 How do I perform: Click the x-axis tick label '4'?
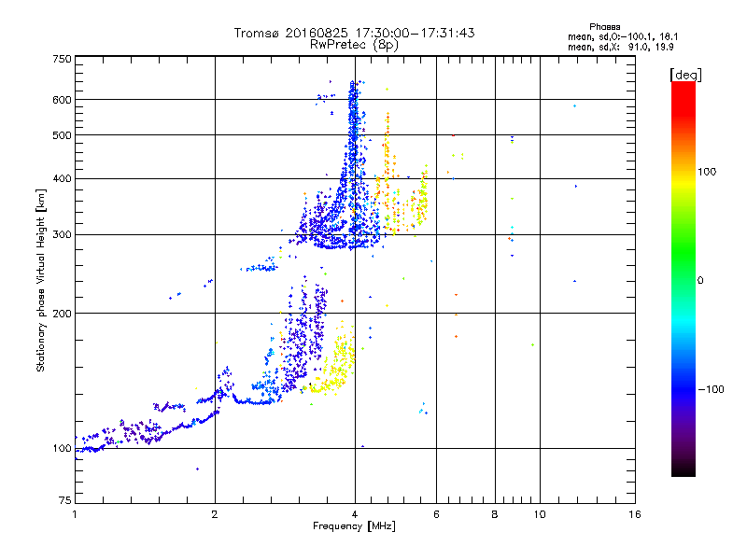[355, 514]
